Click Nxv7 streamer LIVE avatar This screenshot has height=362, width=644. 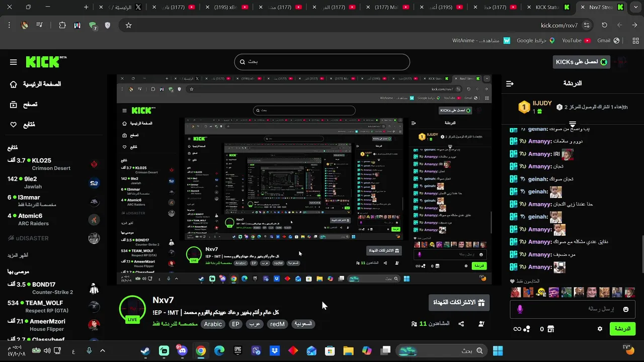pos(132,309)
